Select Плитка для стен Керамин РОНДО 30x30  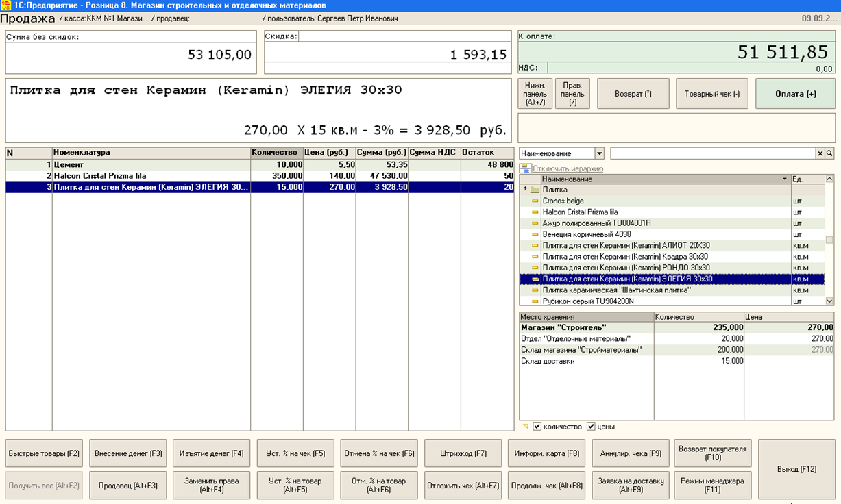tap(672, 268)
